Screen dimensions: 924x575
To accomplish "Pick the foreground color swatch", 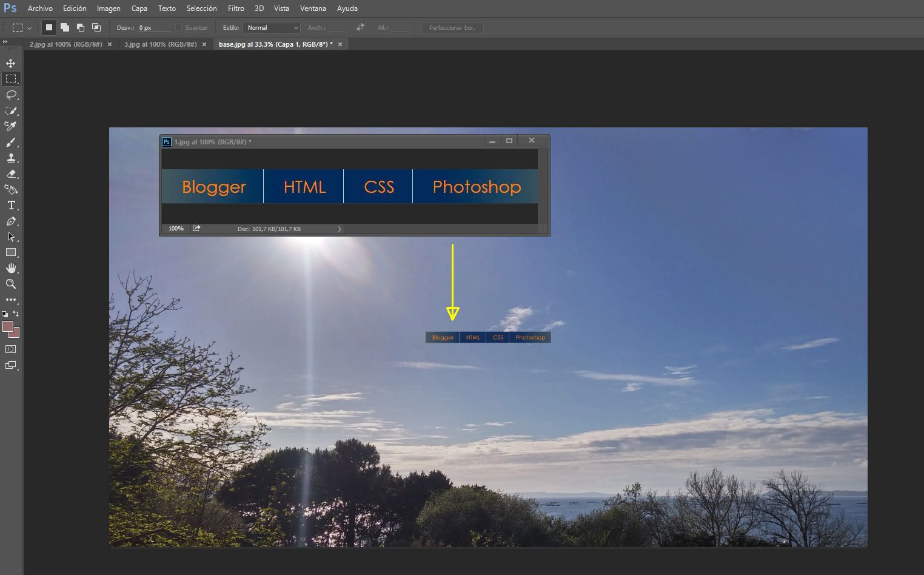I will tap(7, 326).
